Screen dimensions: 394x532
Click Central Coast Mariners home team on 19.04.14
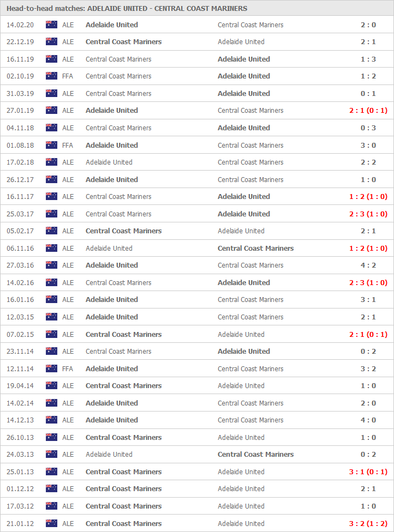(x=124, y=386)
